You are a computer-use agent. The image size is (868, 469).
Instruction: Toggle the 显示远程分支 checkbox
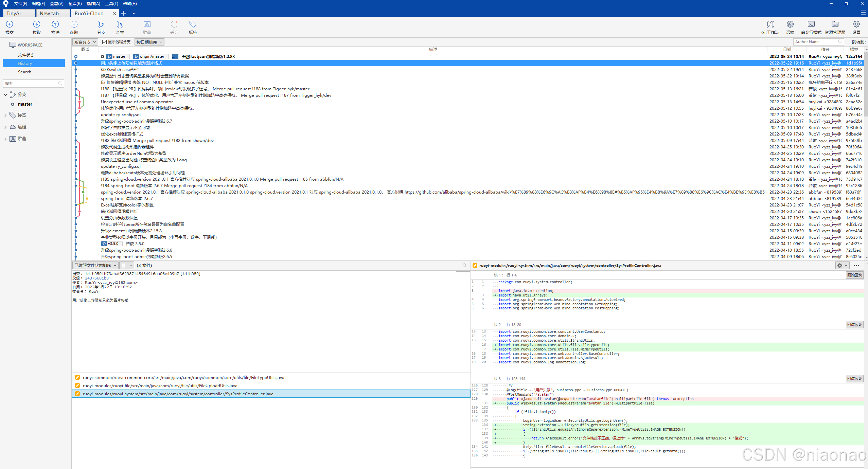pyautogui.click(x=105, y=42)
